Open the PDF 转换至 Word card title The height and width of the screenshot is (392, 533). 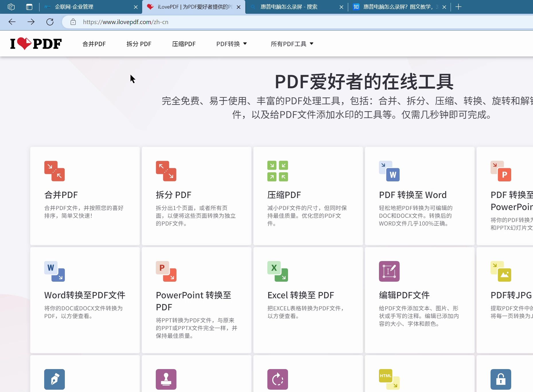pos(413,195)
